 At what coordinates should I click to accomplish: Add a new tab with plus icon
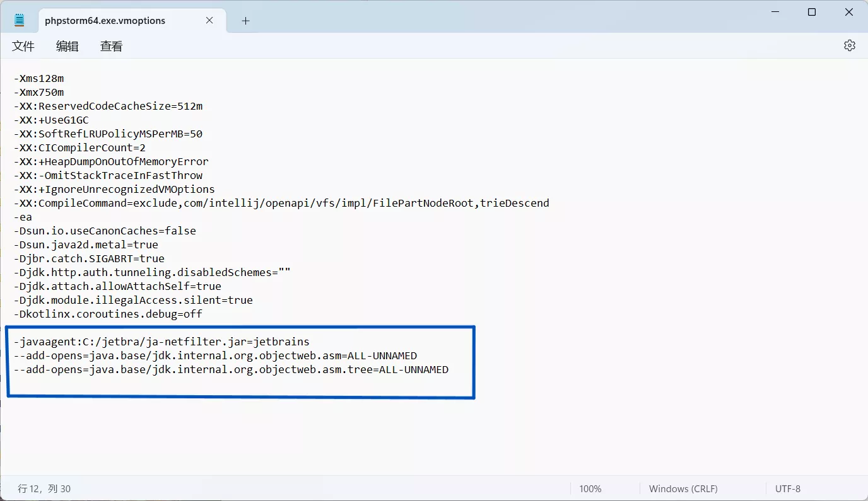click(245, 21)
